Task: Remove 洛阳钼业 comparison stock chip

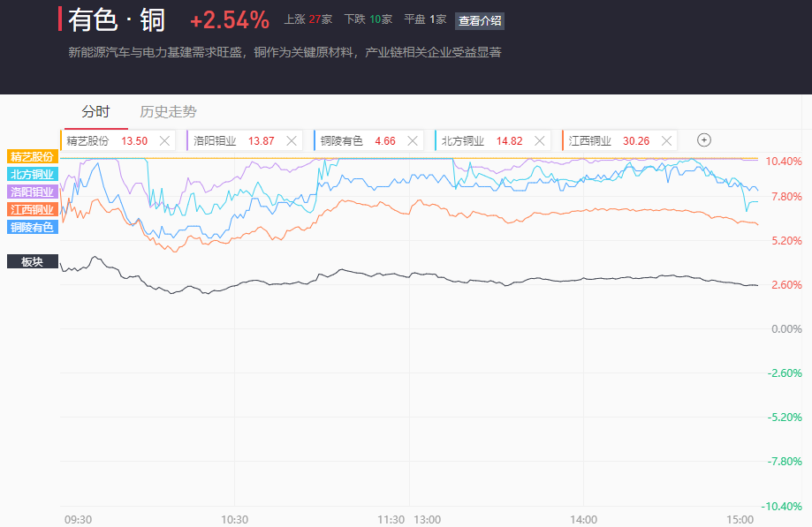Action: pos(292,140)
